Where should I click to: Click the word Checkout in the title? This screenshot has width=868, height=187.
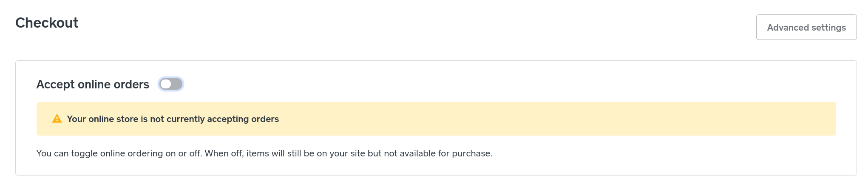(47, 23)
